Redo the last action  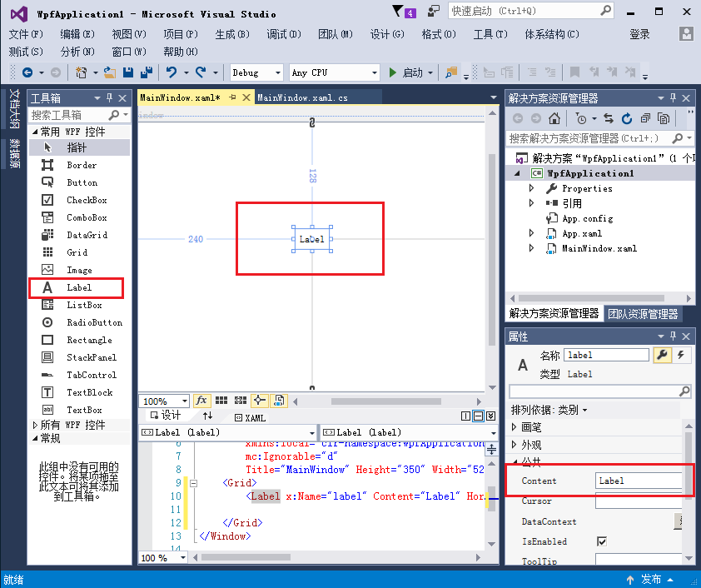click(201, 72)
